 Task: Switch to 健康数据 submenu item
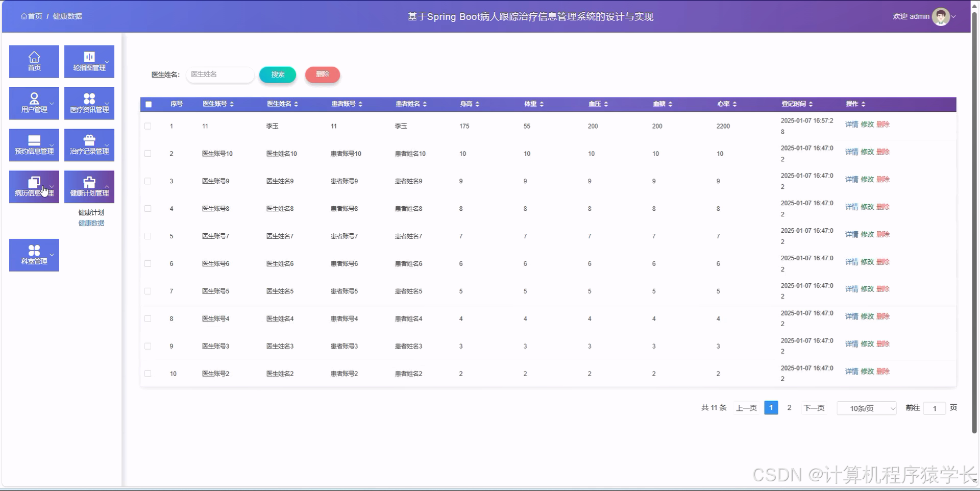[x=90, y=223]
